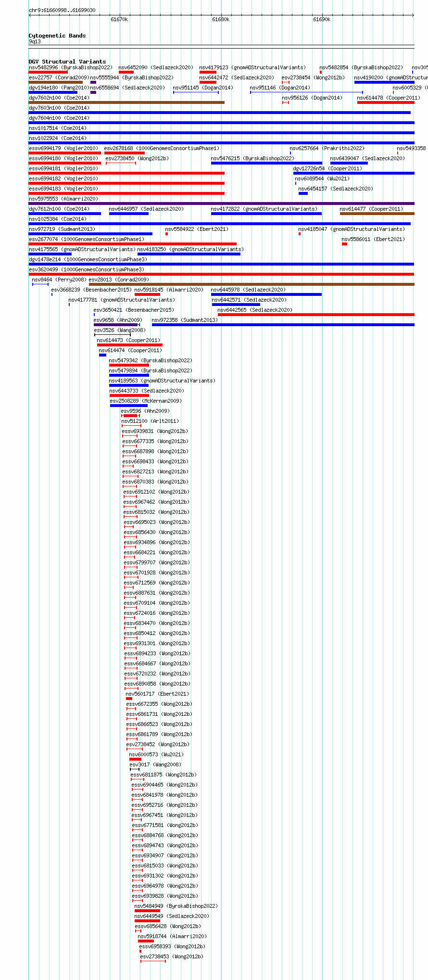Click nsv6446957 (Sedlazeck2020) label

[146, 209]
